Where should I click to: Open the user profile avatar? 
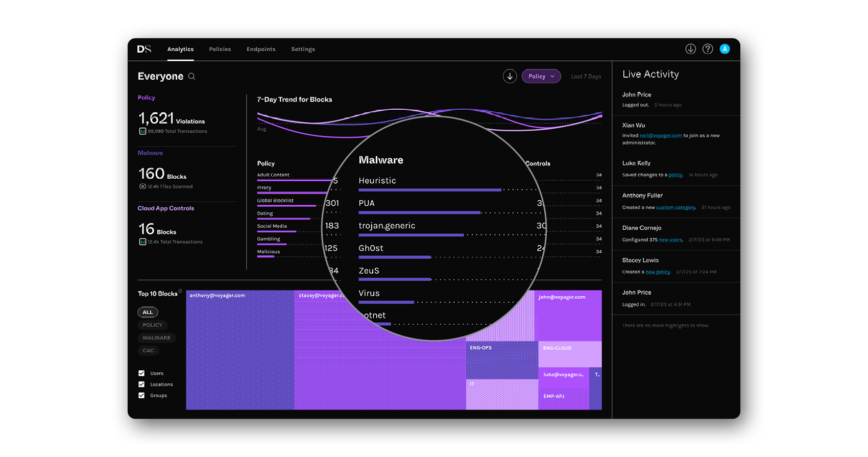tap(725, 49)
